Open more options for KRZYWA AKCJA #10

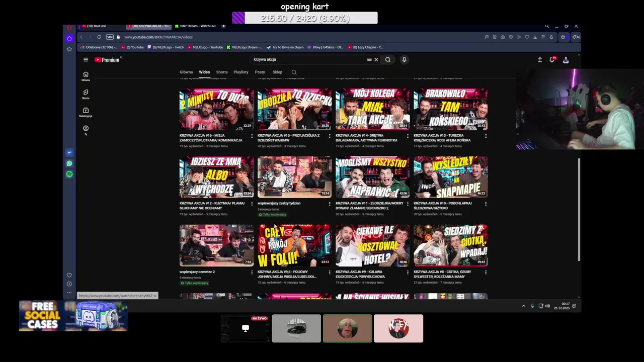point(486,204)
